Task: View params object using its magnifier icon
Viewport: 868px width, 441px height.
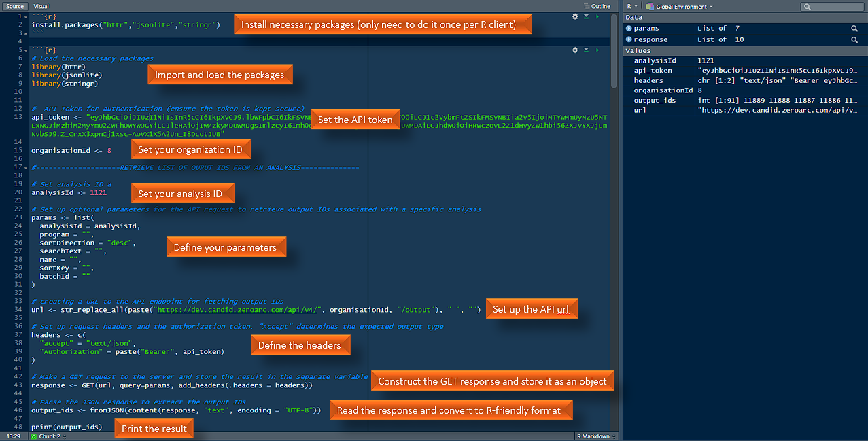Action: point(854,29)
